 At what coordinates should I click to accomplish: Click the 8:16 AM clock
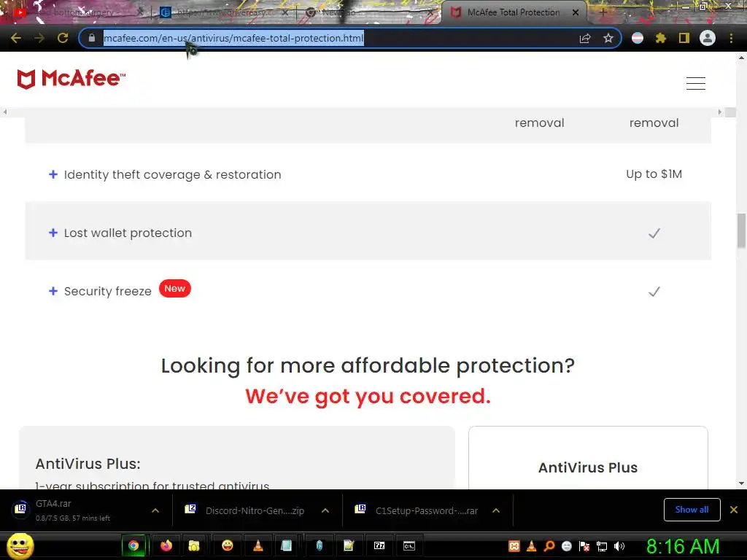click(683, 546)
